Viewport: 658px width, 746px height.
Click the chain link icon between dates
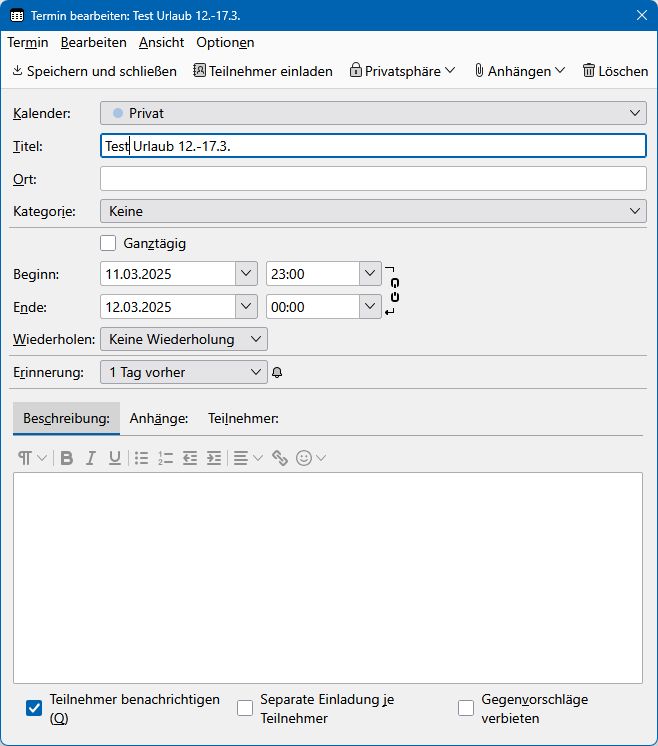point(394,290)
